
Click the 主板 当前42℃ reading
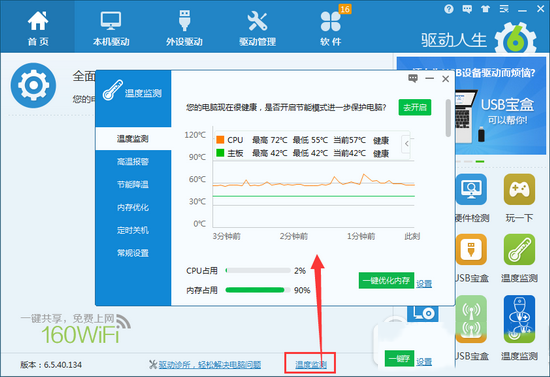tap(349, 153)
